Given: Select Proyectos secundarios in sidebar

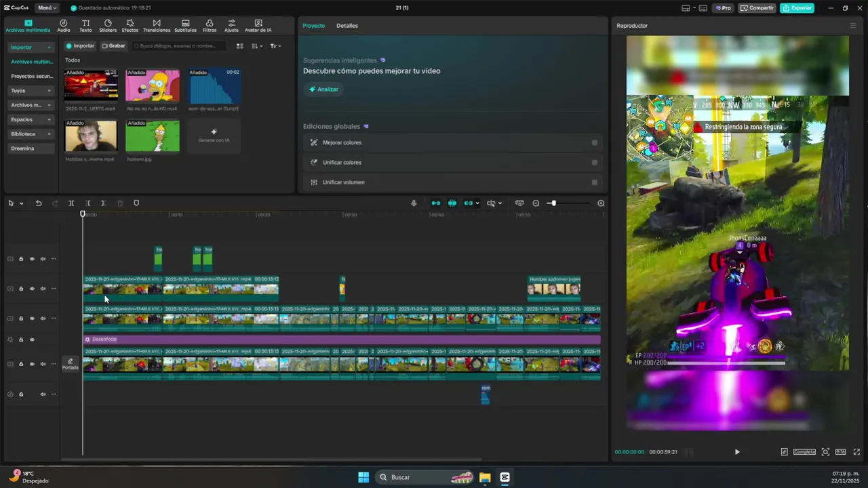Looking at the screenshot, I should coord(31,77).
